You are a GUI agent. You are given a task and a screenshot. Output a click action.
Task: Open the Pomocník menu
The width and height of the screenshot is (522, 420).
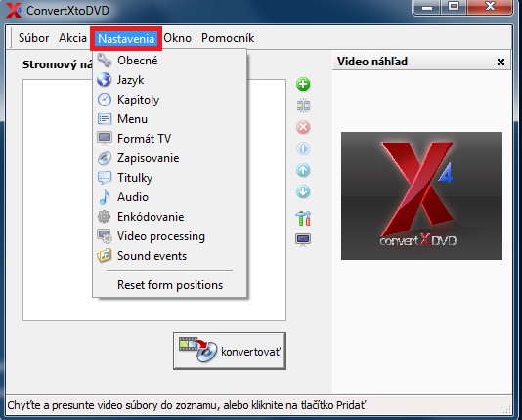pyautogui.click(x=228, y=38)
